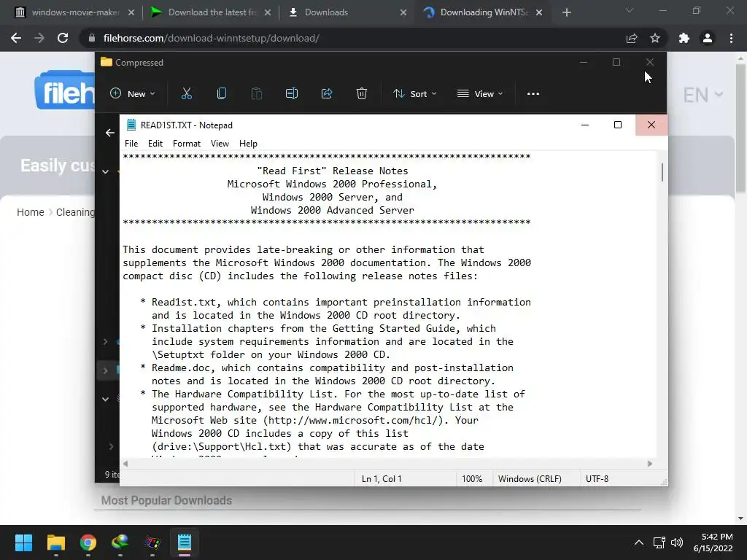This screenshot has width=747, height=560.
Task: Open the View dropdown in Explorer
Action: coord(480,94)
